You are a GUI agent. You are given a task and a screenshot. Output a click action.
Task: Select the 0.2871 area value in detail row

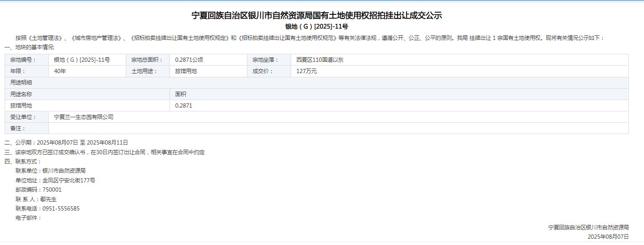click(183, 105)
